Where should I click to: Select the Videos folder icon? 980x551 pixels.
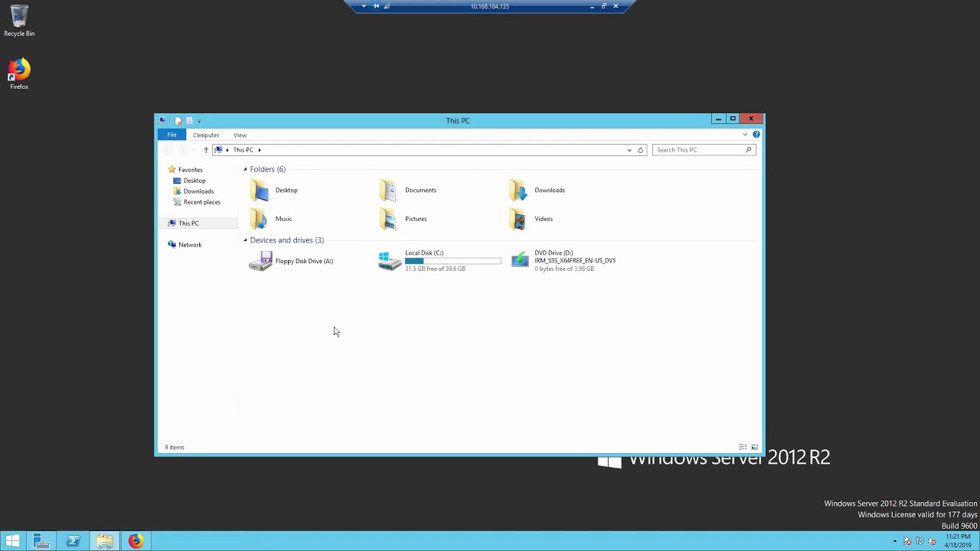tap(519, 219)
